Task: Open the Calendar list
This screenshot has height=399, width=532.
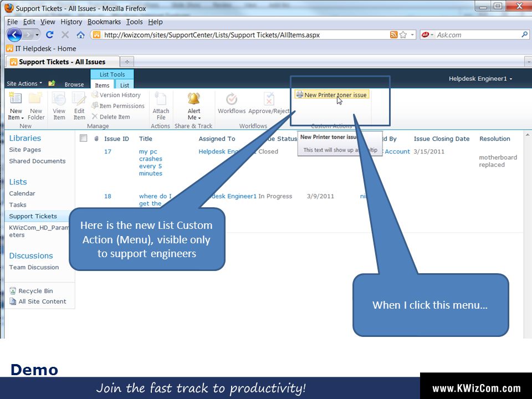Action: click(22, 193)
